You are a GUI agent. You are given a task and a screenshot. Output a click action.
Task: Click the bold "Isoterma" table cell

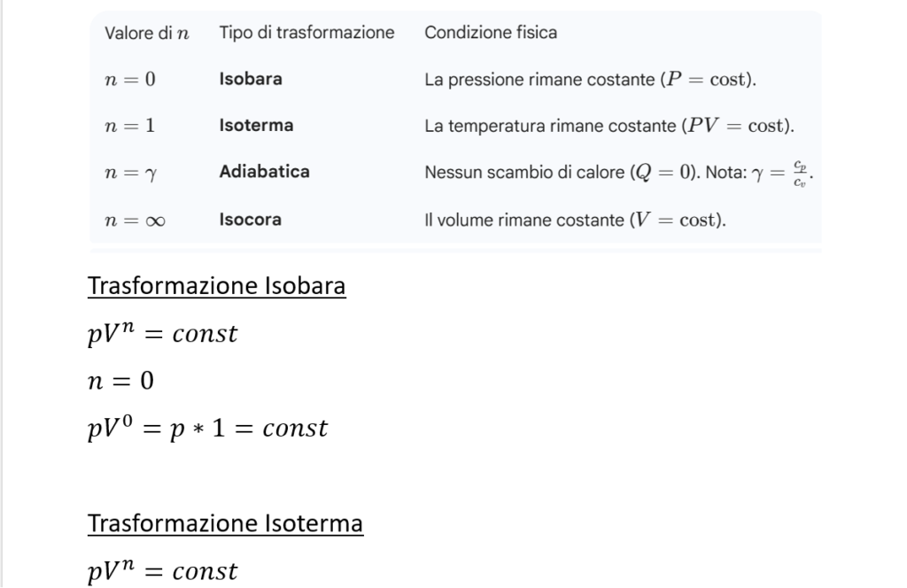[x=256, y=126]
